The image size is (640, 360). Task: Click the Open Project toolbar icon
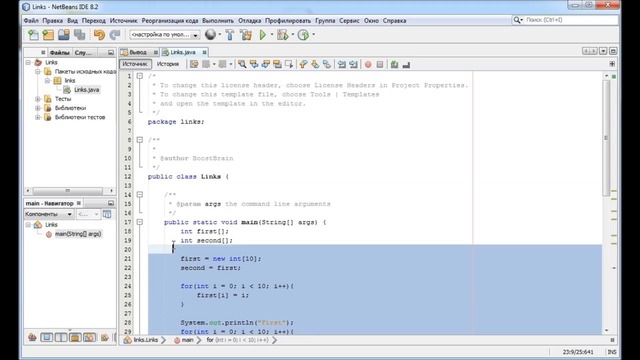tap(64, 35)
